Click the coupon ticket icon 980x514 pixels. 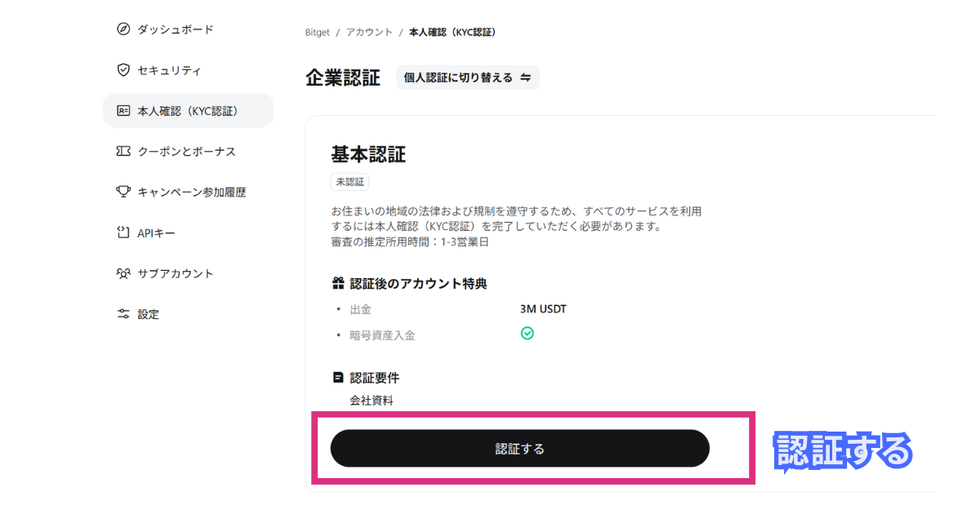click(x=123, y=151)
